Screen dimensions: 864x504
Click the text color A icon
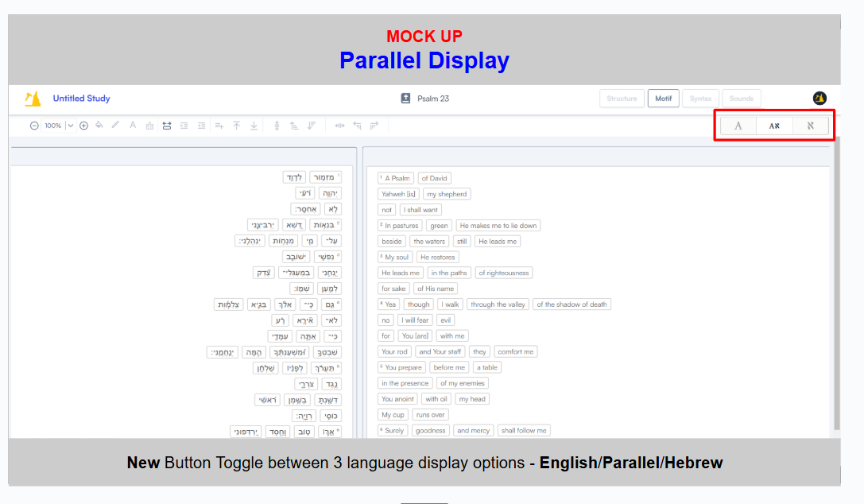[132, 126]
